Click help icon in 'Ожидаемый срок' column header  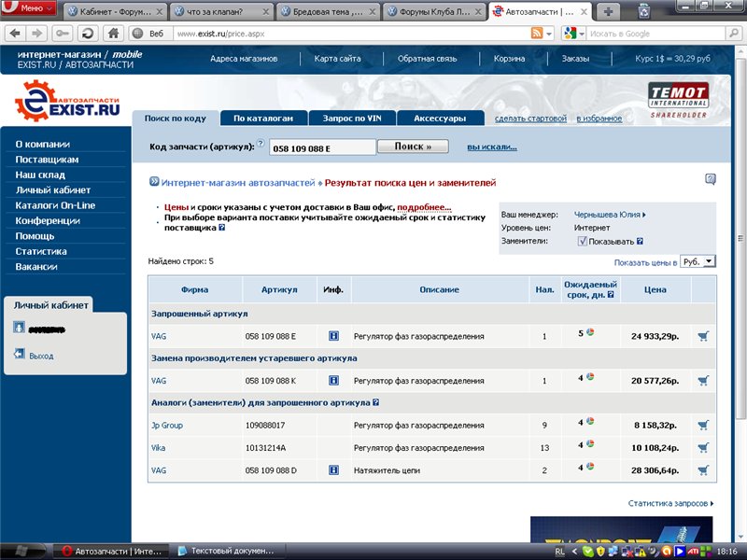pyautogui.click(x=611, y=295)
